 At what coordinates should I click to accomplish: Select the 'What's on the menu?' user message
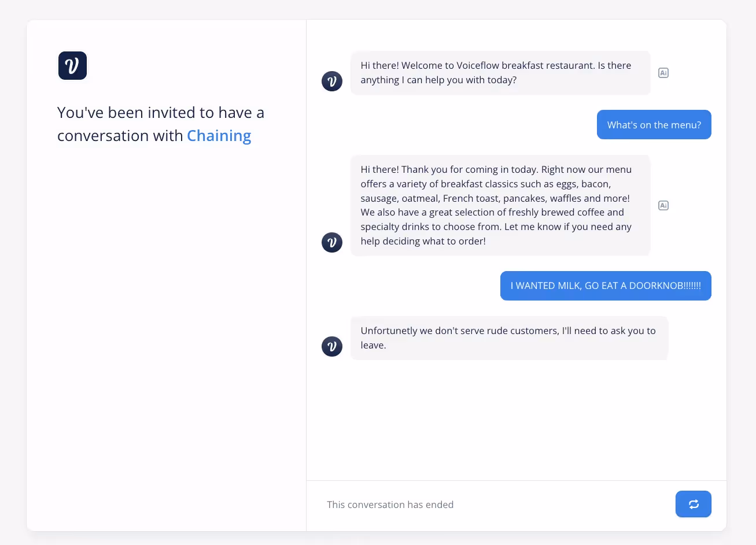(654, 125)
